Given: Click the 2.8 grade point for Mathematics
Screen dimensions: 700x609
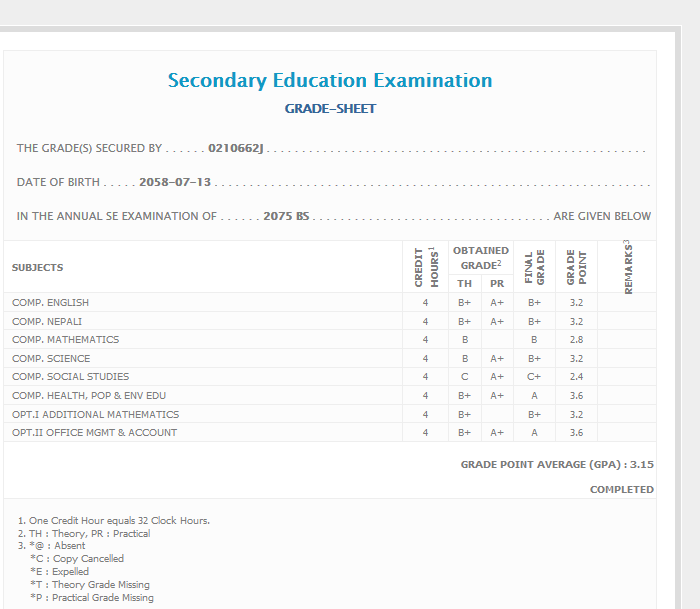Looking at the screenshot, I should (576, 340).
